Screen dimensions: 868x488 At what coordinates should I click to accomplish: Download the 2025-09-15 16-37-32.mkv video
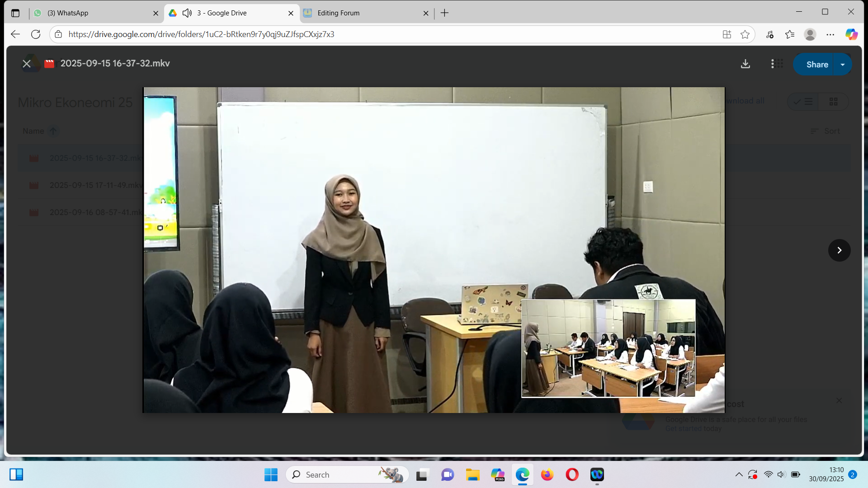click(745, 64)
